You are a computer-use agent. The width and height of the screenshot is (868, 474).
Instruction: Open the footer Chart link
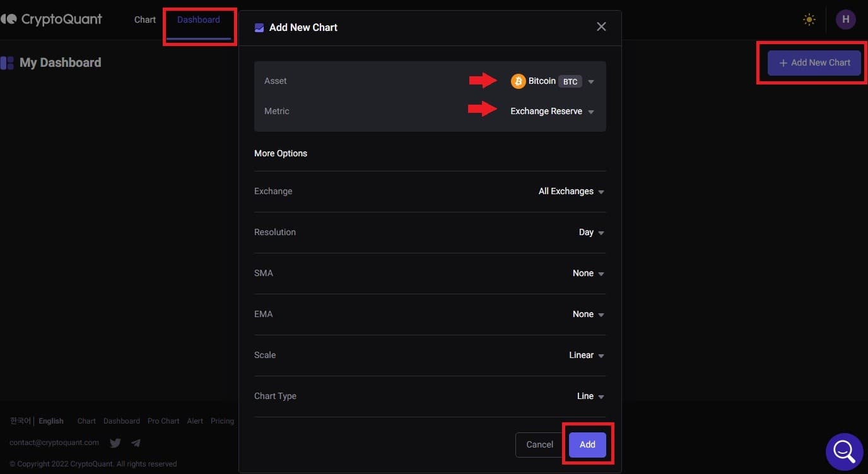coord(86,421)
